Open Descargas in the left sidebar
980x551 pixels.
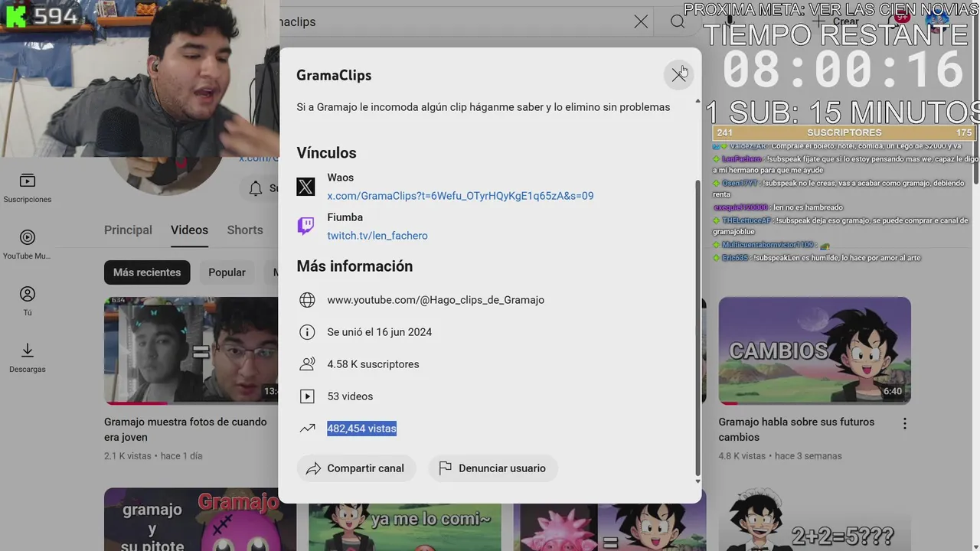(x=28, y=358)
